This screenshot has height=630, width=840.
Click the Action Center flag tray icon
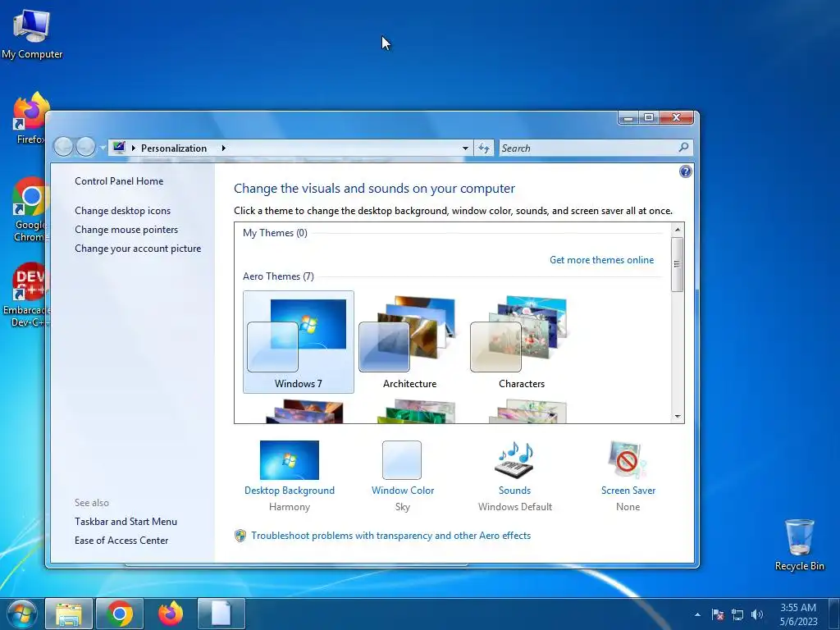[718, 614]
